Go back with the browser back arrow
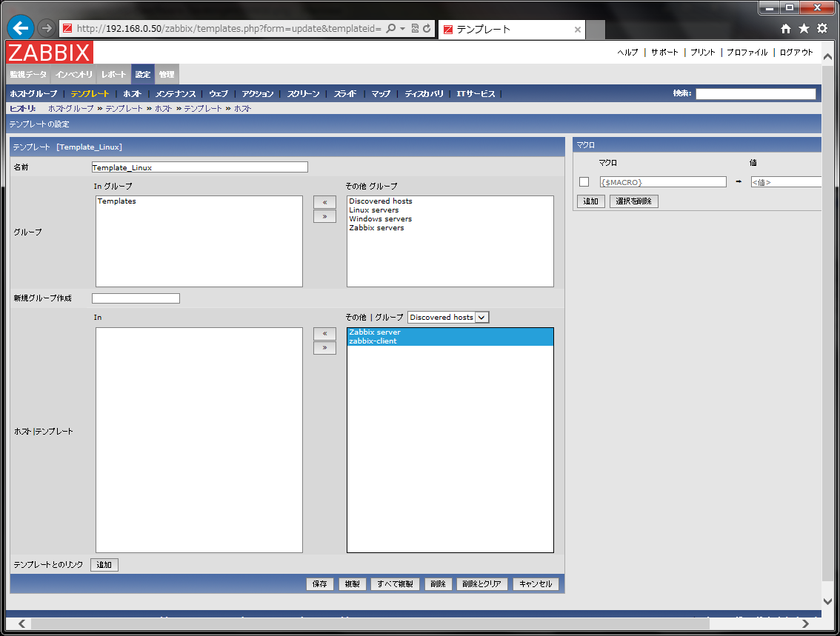This screenshot has width=840, height=636. (21, 28)
